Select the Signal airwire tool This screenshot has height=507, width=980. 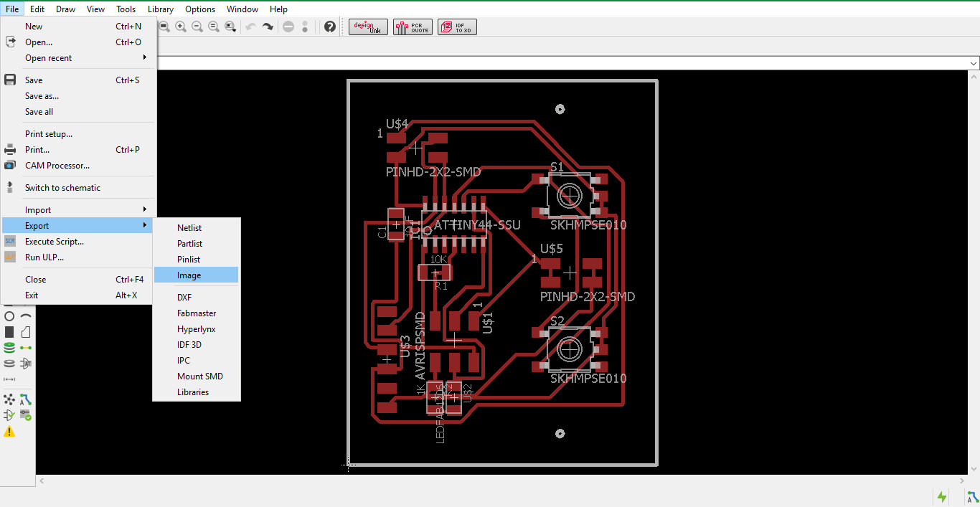pos(26,348)
